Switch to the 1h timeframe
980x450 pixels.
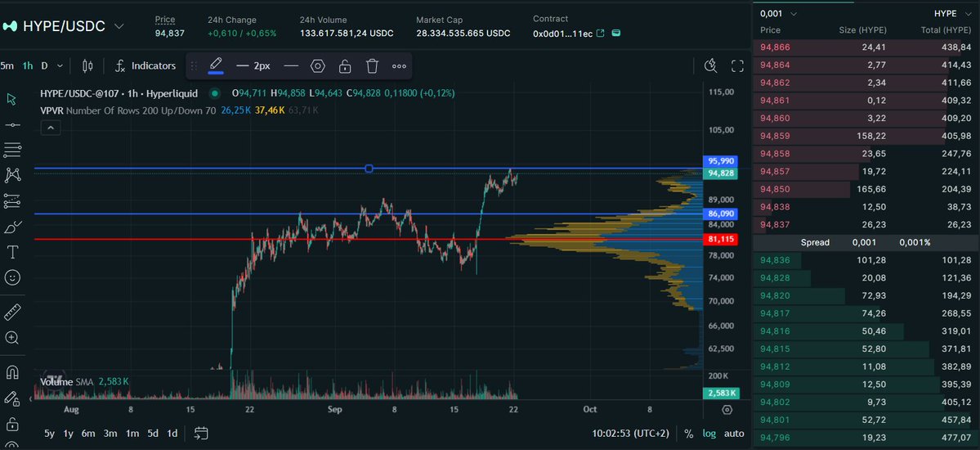coord(28,65)
